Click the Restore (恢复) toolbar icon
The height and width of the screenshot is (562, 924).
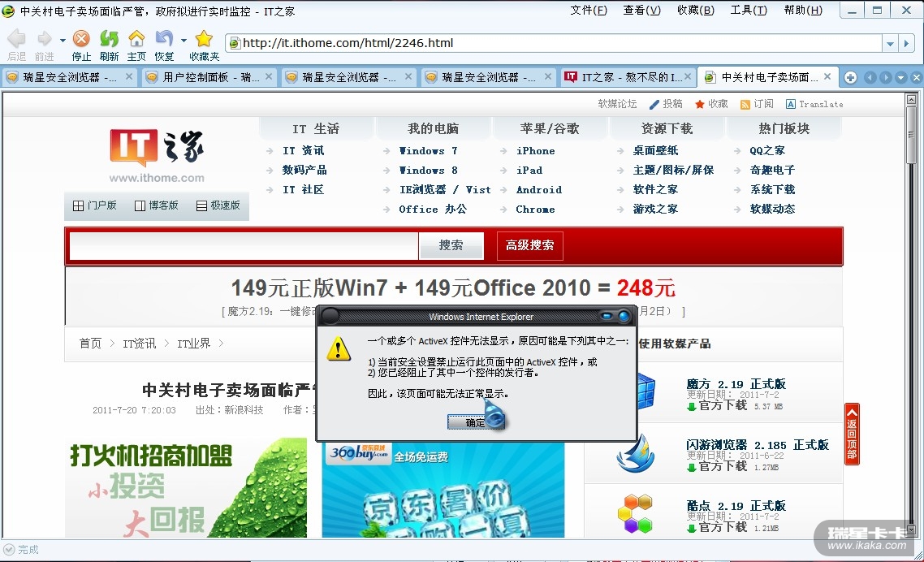(164, 39)
